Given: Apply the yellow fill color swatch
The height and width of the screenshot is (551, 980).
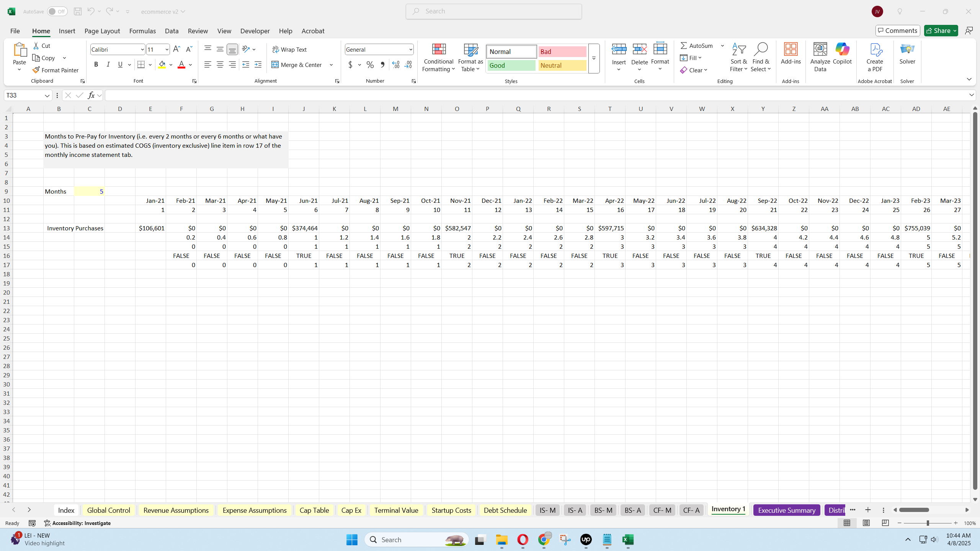Looking at the screenshot, I should click(162, 65).
